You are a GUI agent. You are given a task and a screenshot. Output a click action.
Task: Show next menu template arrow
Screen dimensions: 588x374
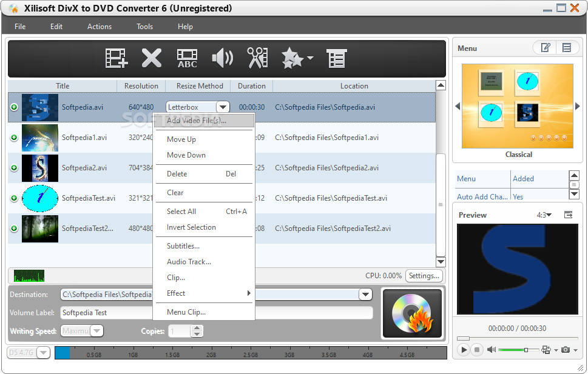pos(578,106)
